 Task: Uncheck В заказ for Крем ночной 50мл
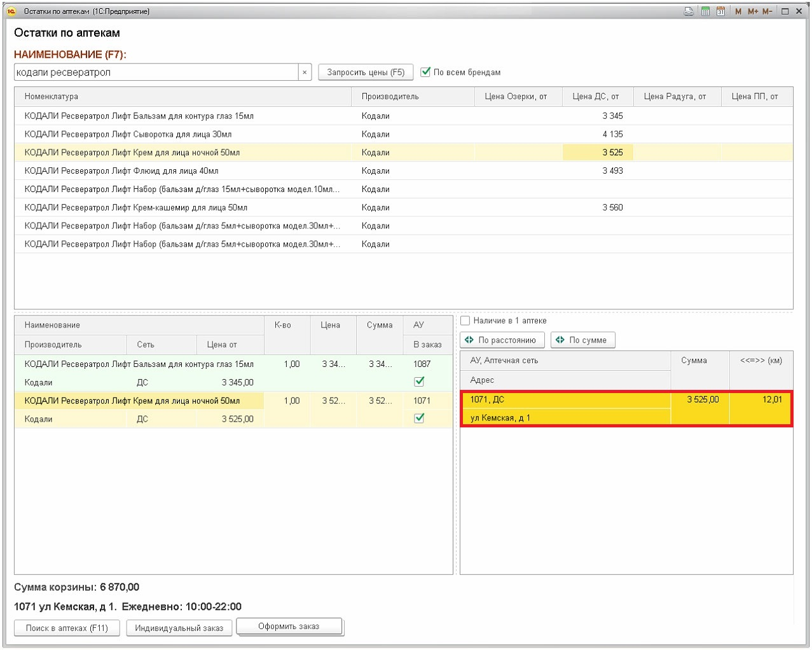(x=419, y=418)
